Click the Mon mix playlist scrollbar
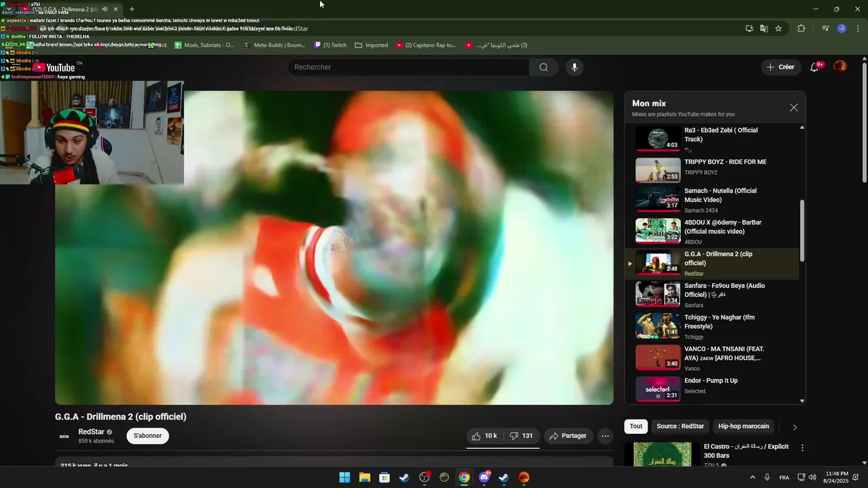Image resolution: width=868 pixels, height=488 pixels. (x=802, y=230)
